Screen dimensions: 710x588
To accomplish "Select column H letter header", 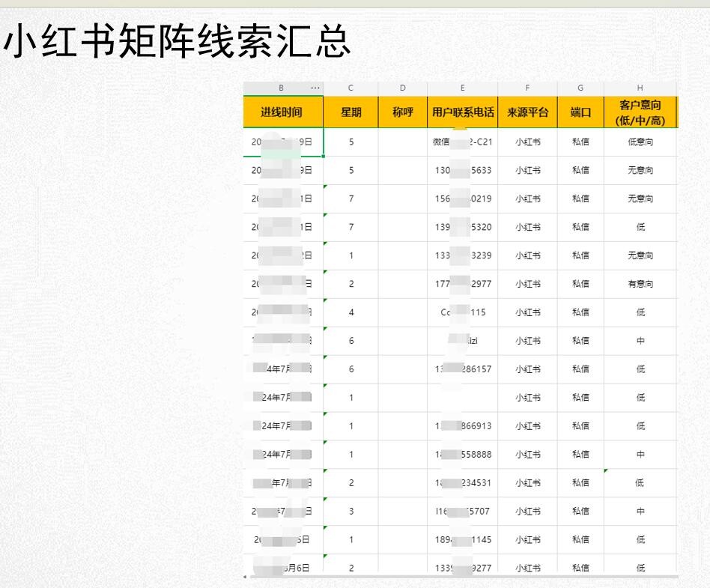I will click(x=640, y=88).
